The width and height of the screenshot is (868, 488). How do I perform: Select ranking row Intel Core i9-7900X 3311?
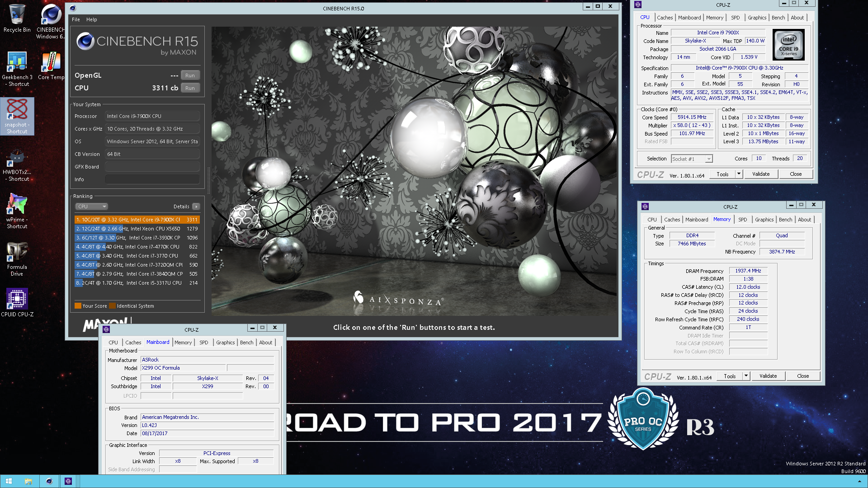pyautogui.click(x=137, y=220)
